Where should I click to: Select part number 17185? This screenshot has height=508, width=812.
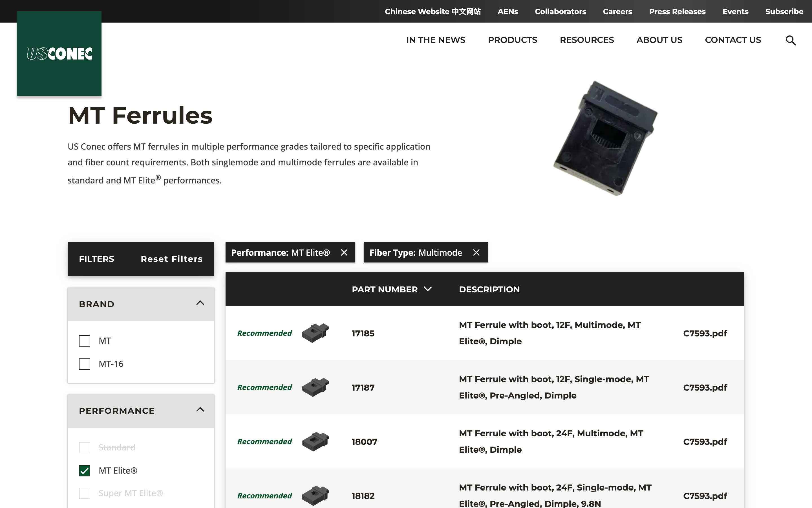[363, 333]
